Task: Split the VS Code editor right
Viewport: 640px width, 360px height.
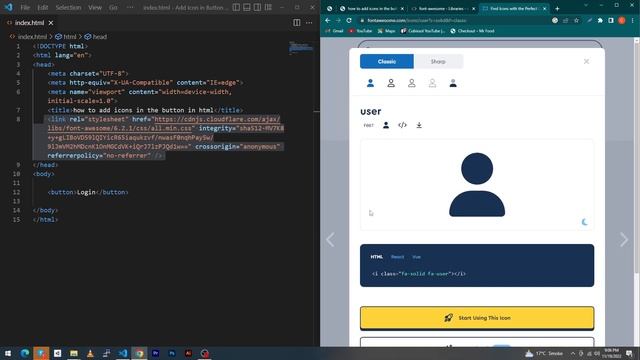Action: [297, 23]
